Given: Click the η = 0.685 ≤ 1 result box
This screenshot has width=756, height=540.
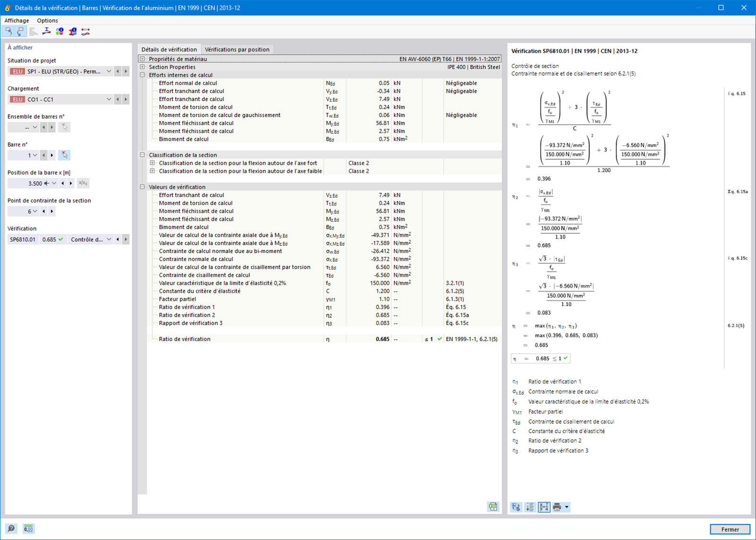Looking at the screenshot, I should pos(541,359).
